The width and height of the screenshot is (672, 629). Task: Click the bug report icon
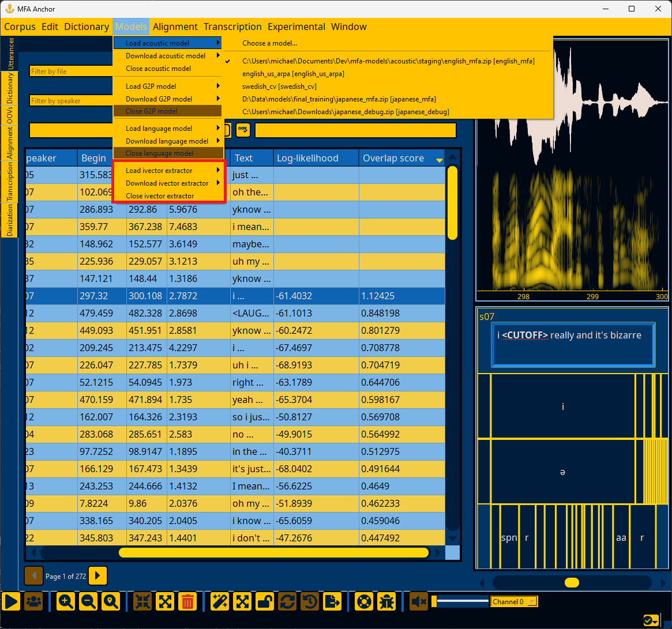coord(386,602)
